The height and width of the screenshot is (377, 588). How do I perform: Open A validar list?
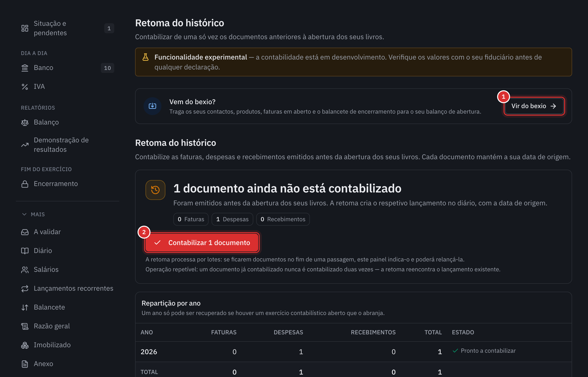pos(68,232)
